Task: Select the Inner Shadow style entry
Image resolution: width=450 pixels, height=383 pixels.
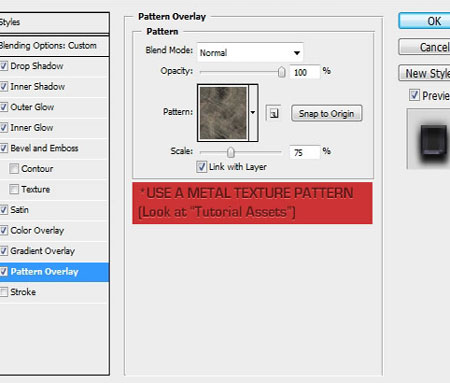Action: (x=38, y=87)
